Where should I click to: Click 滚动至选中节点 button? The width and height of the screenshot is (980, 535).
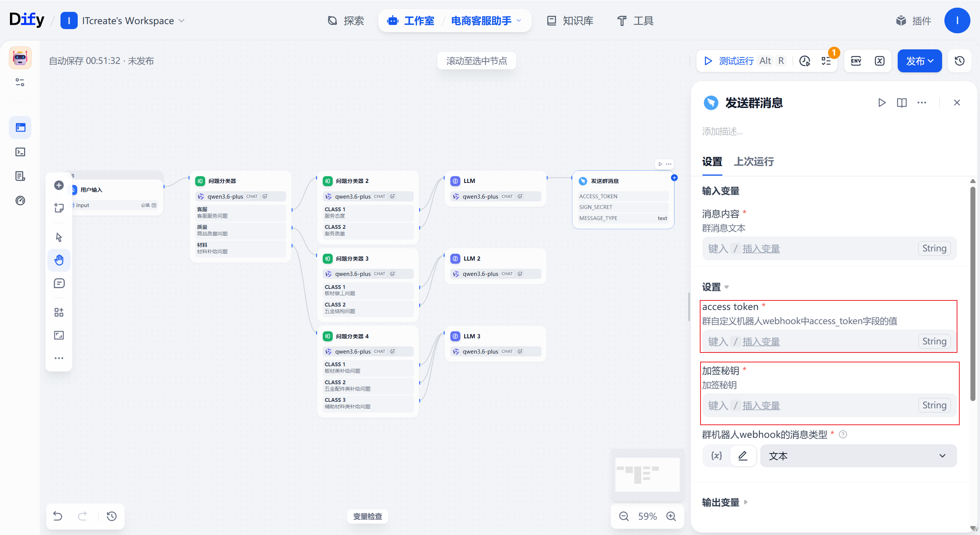coord(477,61)
